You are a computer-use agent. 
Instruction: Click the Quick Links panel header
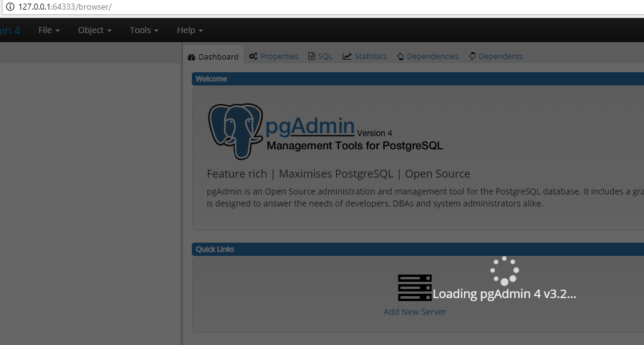click(x=418, y=249)
